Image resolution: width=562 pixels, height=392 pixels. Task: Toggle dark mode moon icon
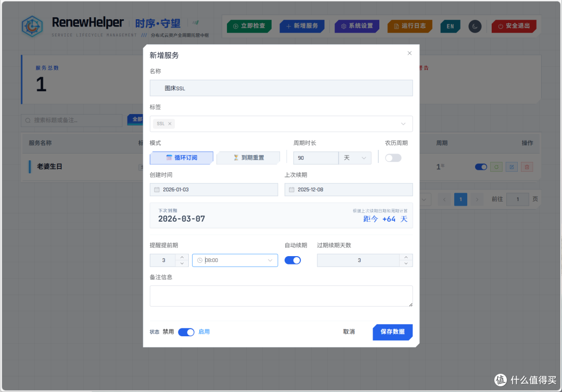pyautogui.click(x=475, y=26)
